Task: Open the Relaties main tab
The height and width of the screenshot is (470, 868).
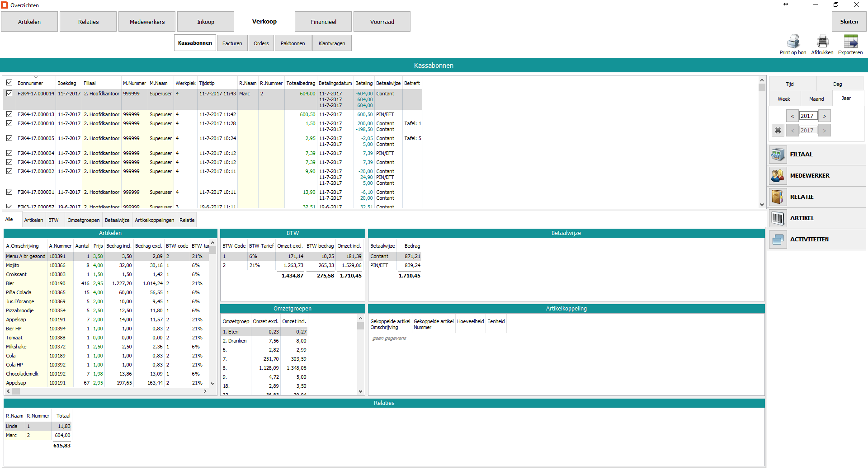Action: [88, 22]
